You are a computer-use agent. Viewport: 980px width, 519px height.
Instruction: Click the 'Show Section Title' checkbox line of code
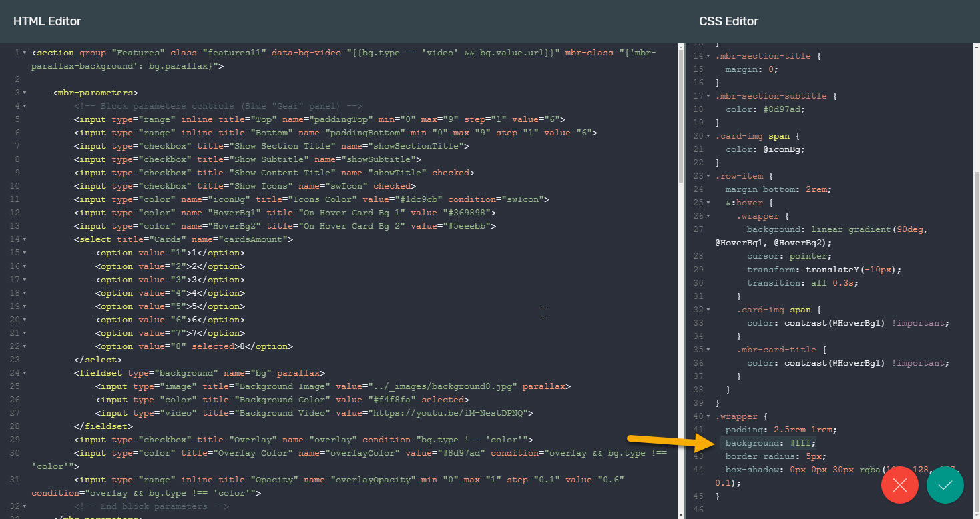pos(272,146)
